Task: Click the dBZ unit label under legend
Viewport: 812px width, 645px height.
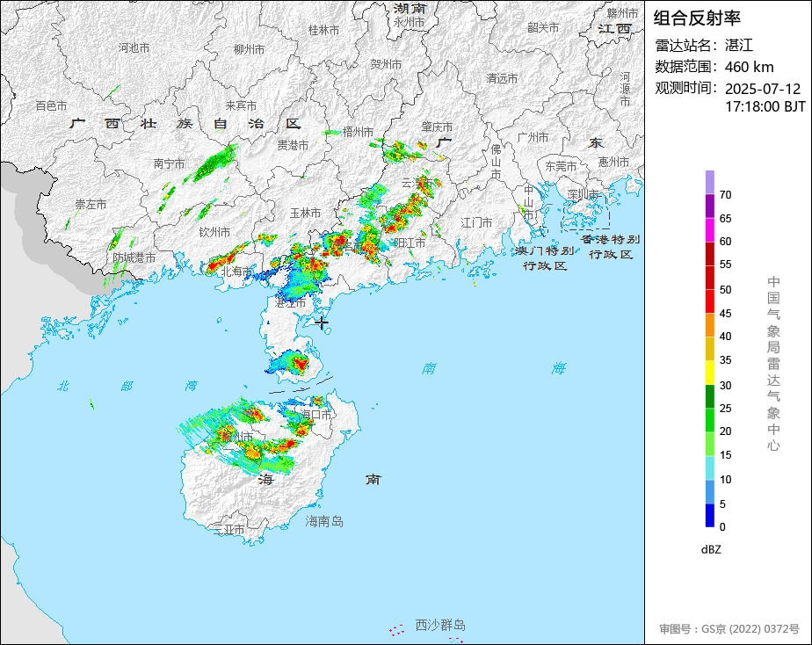Action: [711, 550]
